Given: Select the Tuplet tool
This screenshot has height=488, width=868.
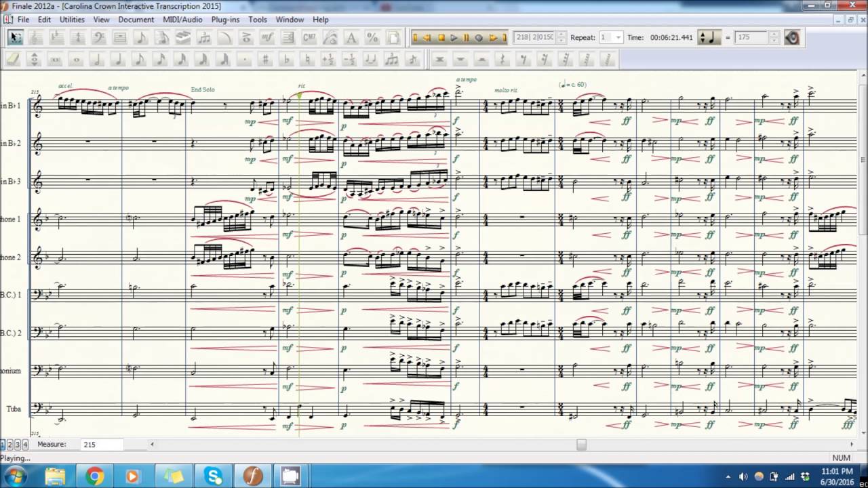Looking at the screenshot, I should coord(204,38).
